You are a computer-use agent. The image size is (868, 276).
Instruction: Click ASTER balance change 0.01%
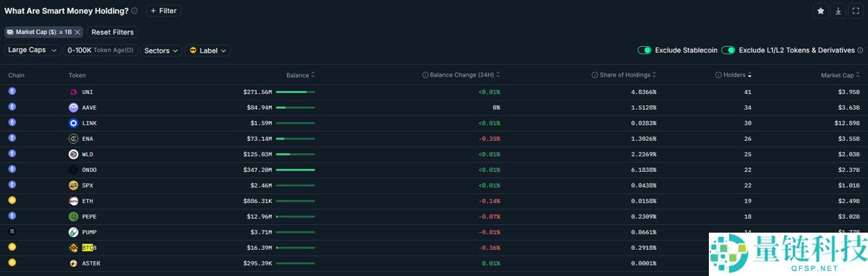[x=491, y=263]
